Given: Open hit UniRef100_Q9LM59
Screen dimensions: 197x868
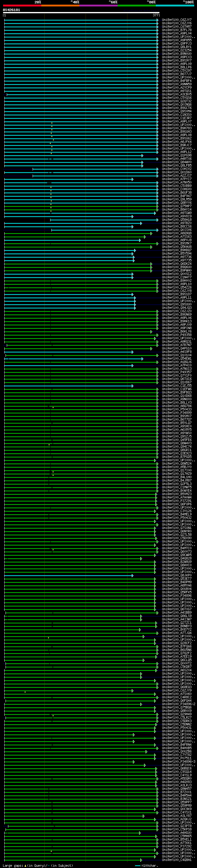Looking at the screenshot, I should (176, 199).
